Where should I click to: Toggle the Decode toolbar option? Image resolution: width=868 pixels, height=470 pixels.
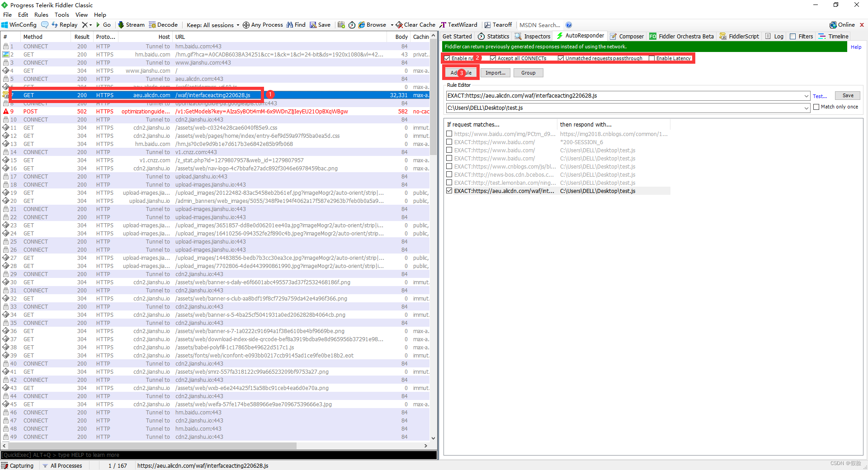tap(163, 25)
